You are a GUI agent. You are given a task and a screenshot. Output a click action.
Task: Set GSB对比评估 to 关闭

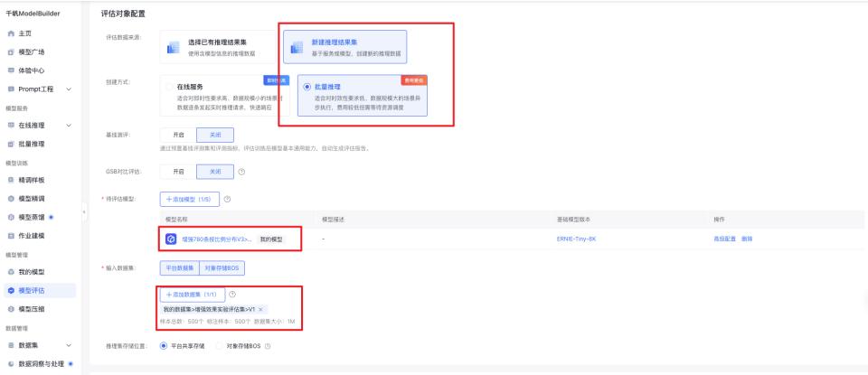[215, 172]
